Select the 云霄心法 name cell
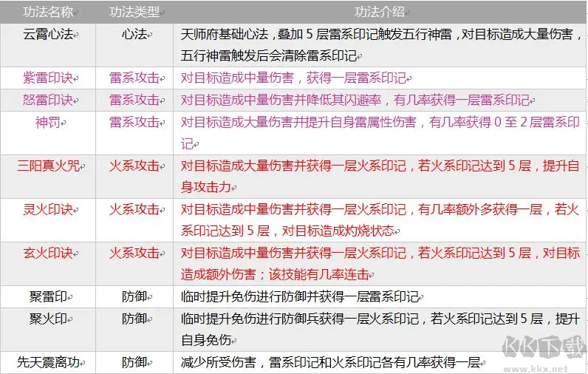 pos(48,45)
